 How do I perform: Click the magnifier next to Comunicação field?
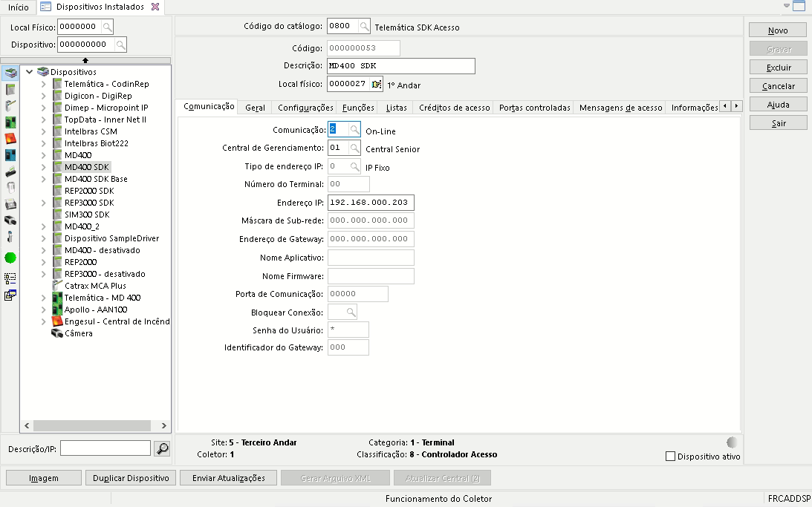click(354, 130)
